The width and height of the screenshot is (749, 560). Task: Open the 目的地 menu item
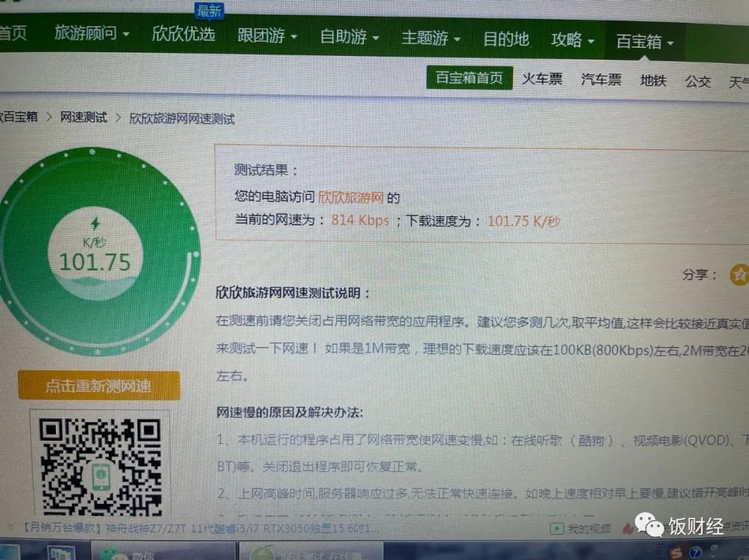click(506, 40)
